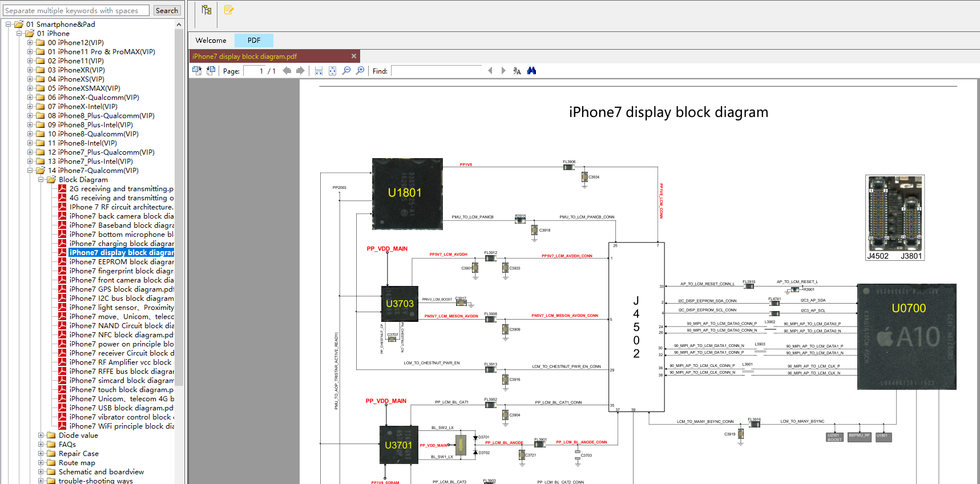This screenshot has height=484, width=980.
Task: Click the keyword search box
Action: pyautogui.click(x=76, y=10)
